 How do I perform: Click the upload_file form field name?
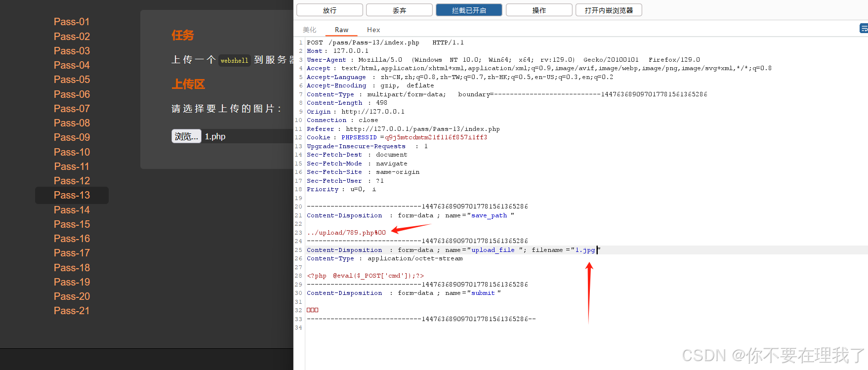[493, 250]
